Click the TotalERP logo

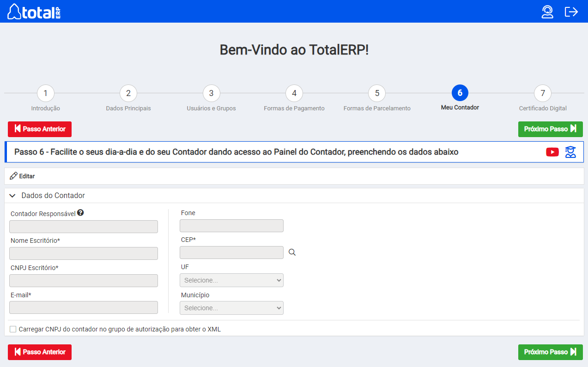tap(34, 12)
